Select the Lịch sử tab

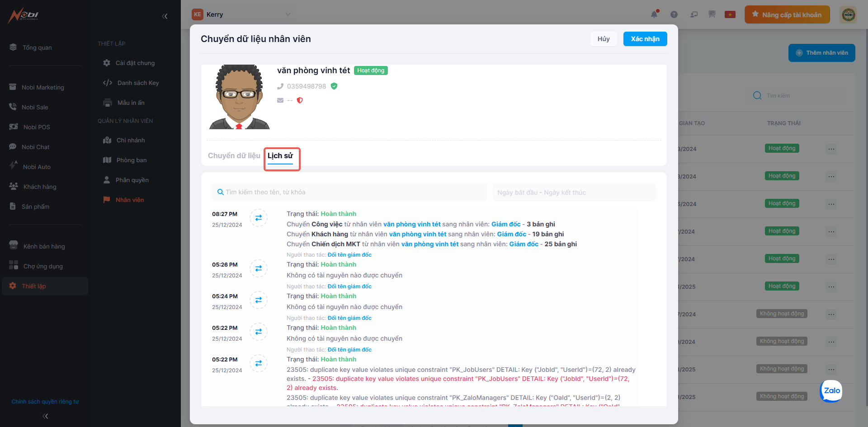pos(280,156)
